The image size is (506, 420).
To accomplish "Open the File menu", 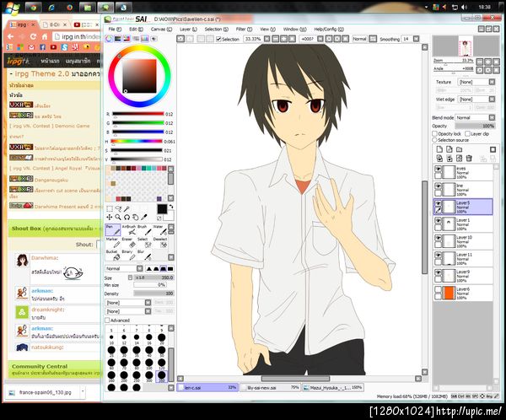I will [x=115, y=29].
